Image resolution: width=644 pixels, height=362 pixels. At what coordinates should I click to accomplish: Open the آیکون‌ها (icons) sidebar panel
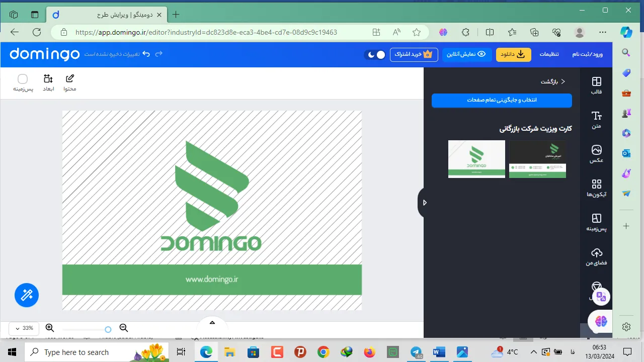click(596, 188)
